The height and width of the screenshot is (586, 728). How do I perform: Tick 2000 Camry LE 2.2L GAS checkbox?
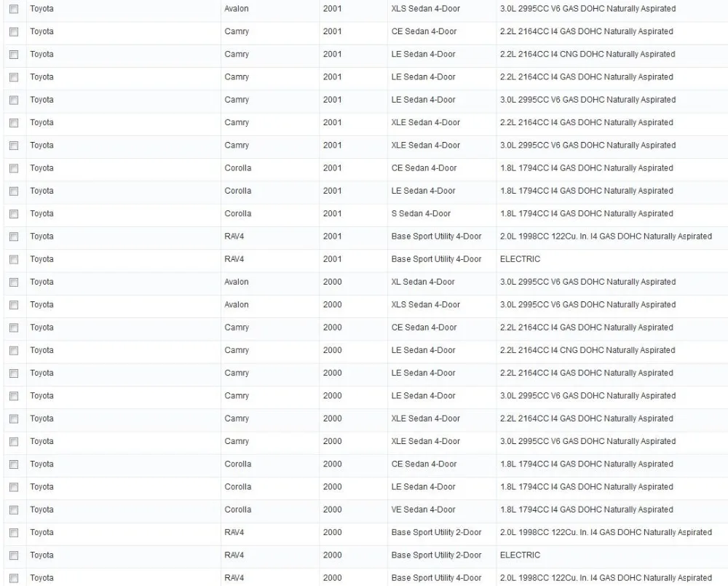[x=14, y=373]
